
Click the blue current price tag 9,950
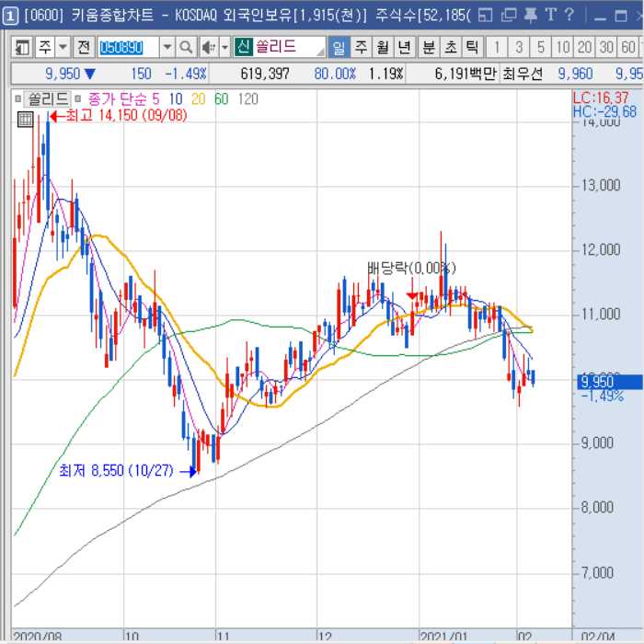(609, 382)
